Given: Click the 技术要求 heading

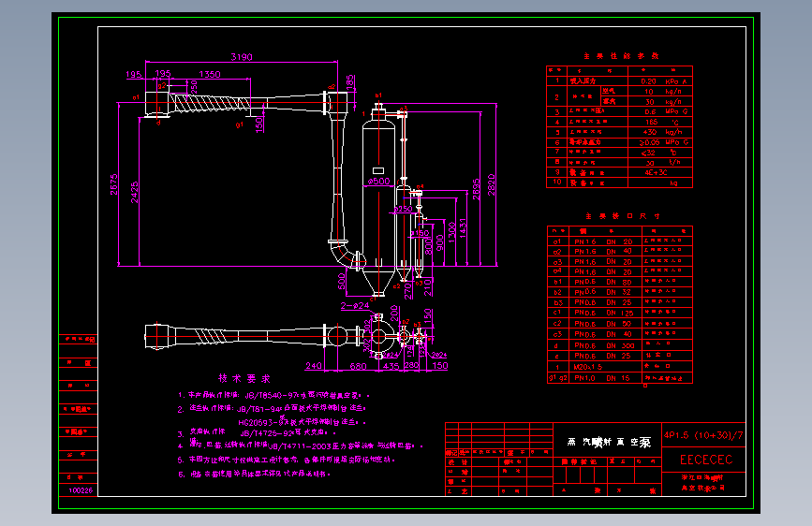Looking at the screenshot, I should 244,378.
